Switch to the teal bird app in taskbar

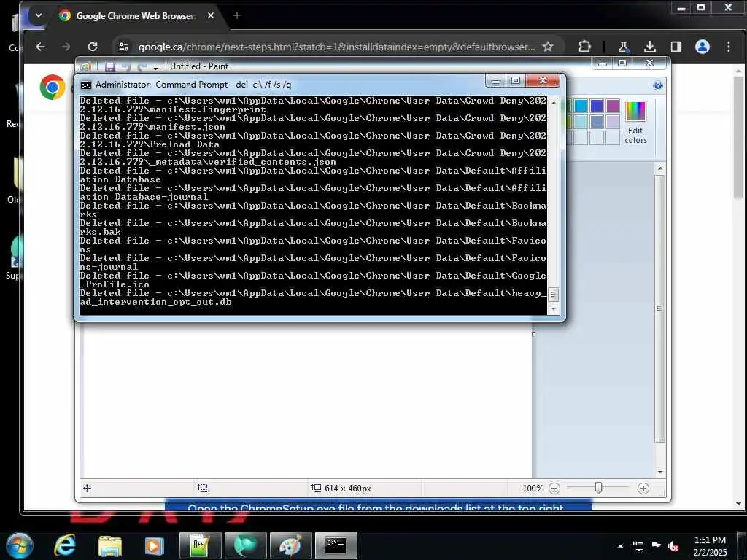[245, 545]
